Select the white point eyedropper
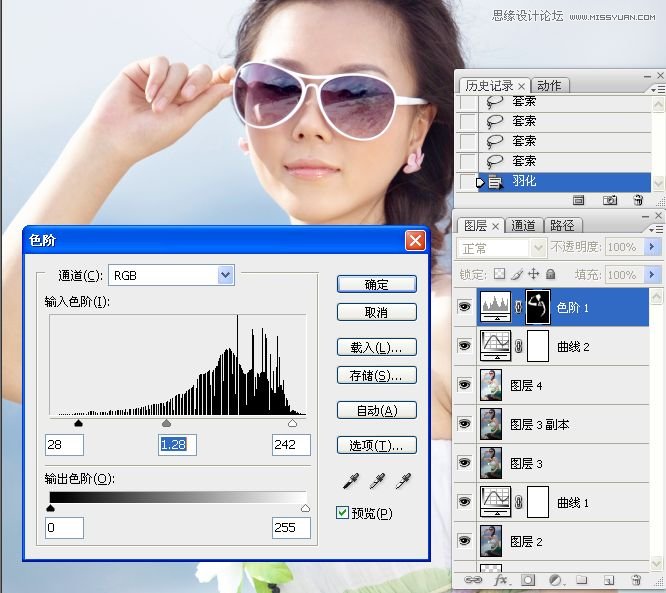This screenshot has height=593, width=666. (x=403, y=482)
